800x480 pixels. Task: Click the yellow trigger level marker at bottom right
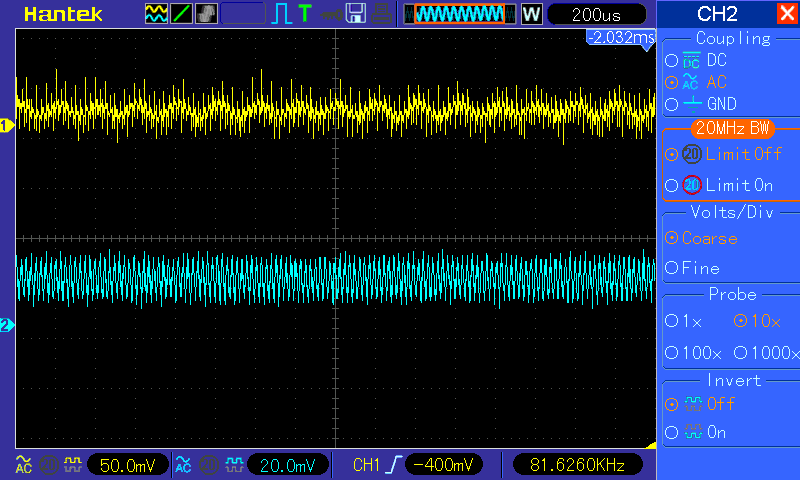coord(651,445)
